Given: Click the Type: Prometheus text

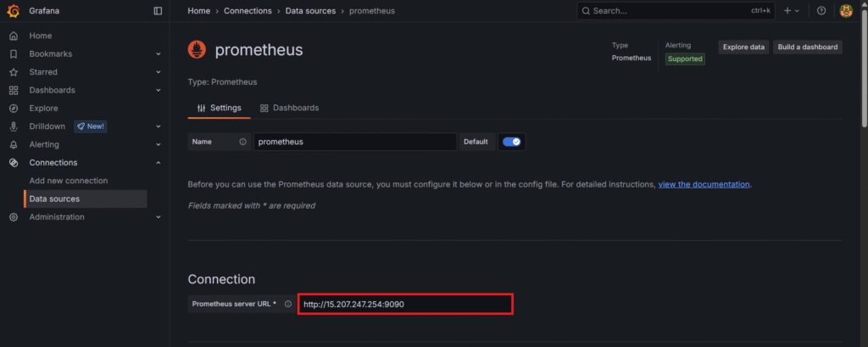Looking at the screenshot, I should click(x=223, y=82).
